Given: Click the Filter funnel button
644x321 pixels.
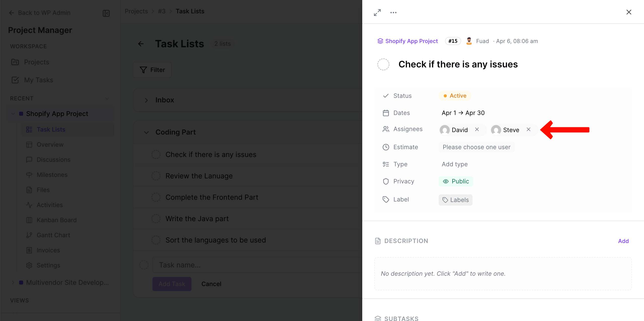Looking at the screenshot, I should [x=152, y=70].
